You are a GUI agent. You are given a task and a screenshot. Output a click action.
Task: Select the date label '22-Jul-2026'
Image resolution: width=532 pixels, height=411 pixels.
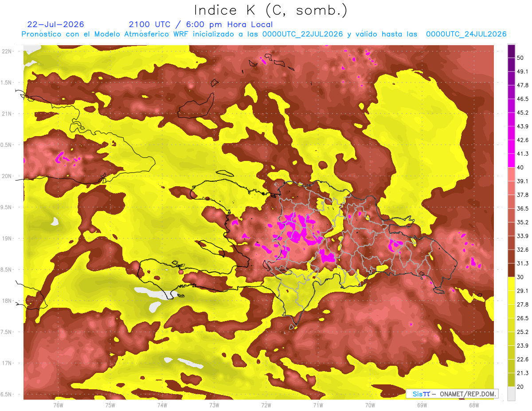coord(55,24)
